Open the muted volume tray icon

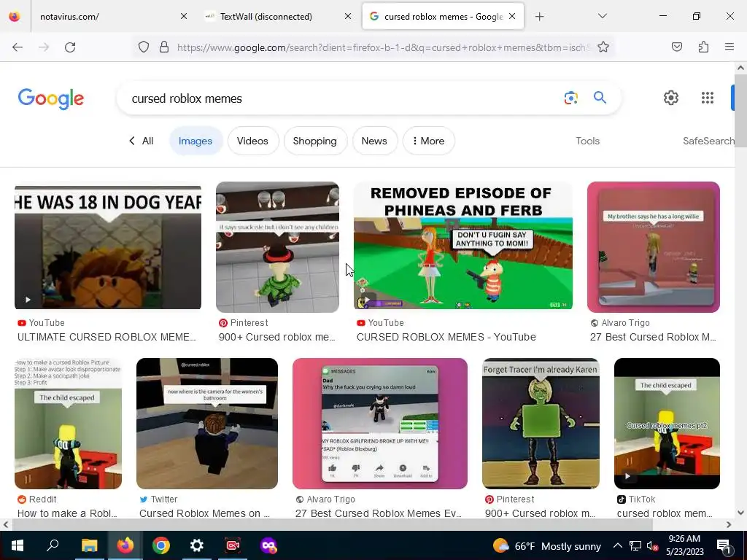(x=653, y=546)
